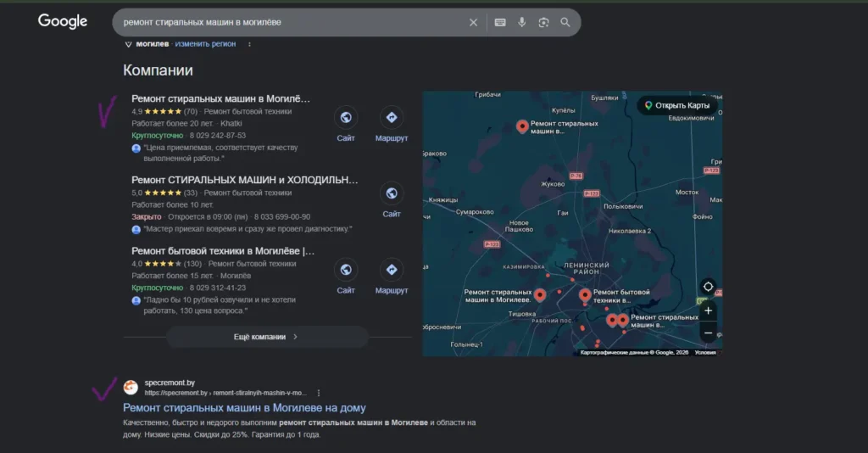
Task: Open three-dot menu next to specremont.by
Action: pos(319,393)
